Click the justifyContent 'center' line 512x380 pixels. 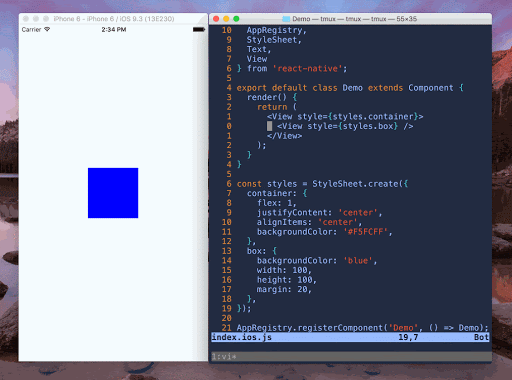pos(319,213)
